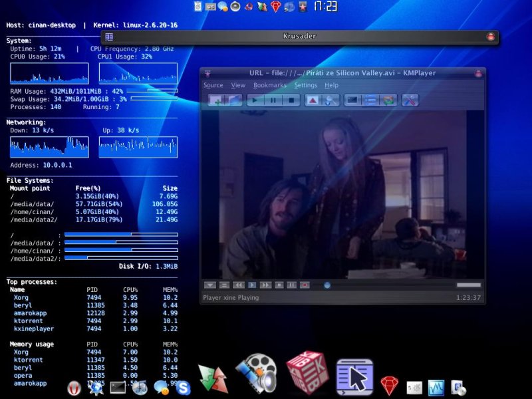Open the terminal icon in the dock
Viewport: 532px width, 399px height.
click(118, 388)
